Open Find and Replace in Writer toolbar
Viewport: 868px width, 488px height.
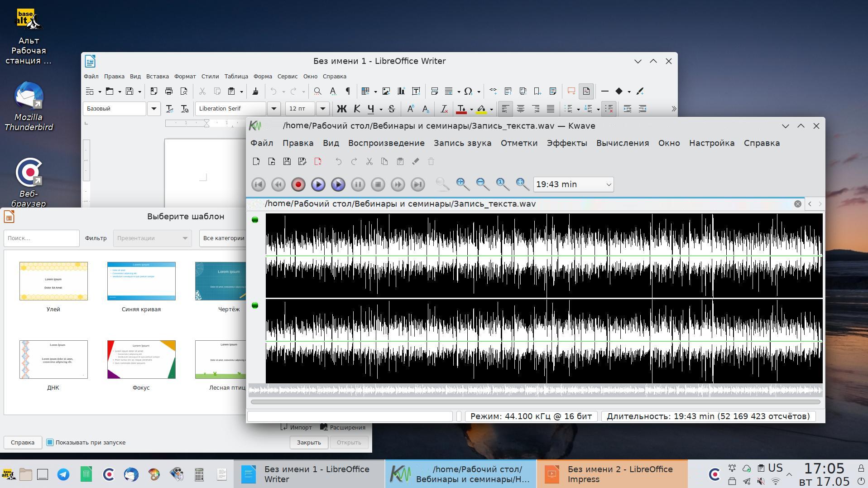pyautogui.click(x=318, y=91)
